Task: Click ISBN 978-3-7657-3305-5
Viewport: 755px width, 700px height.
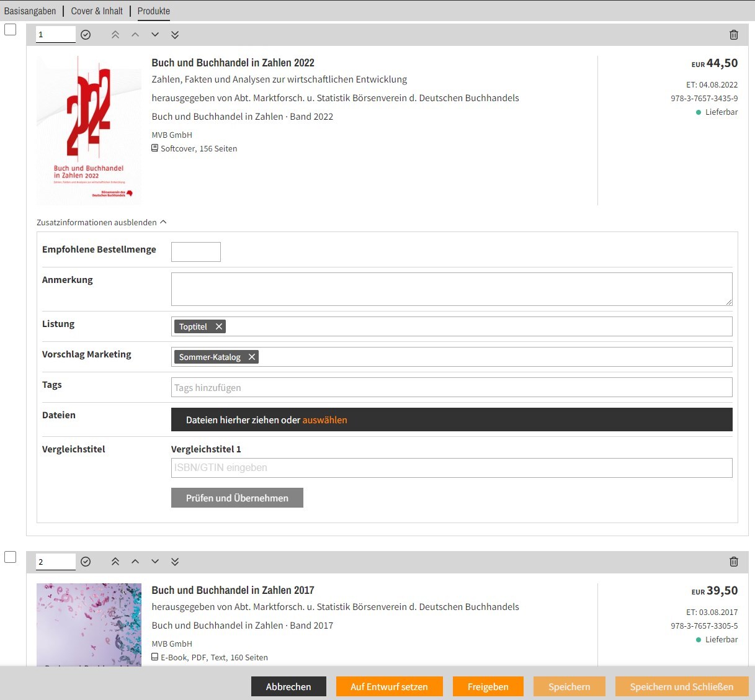Action: [x=704, y=626]
